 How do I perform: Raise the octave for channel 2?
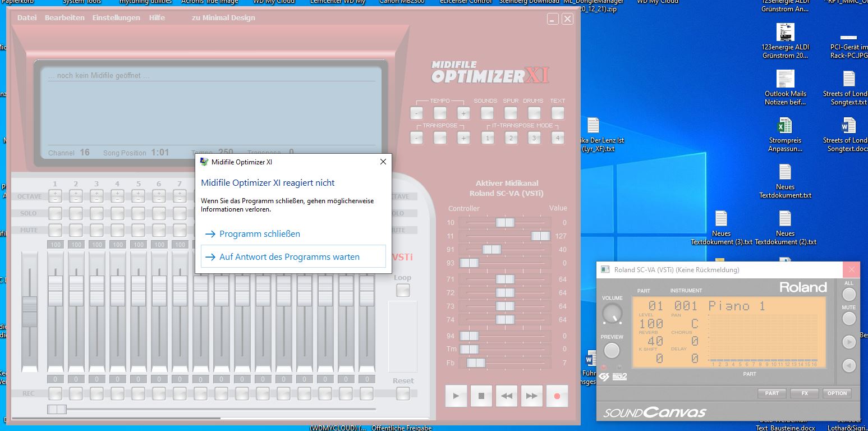[76, 193]
